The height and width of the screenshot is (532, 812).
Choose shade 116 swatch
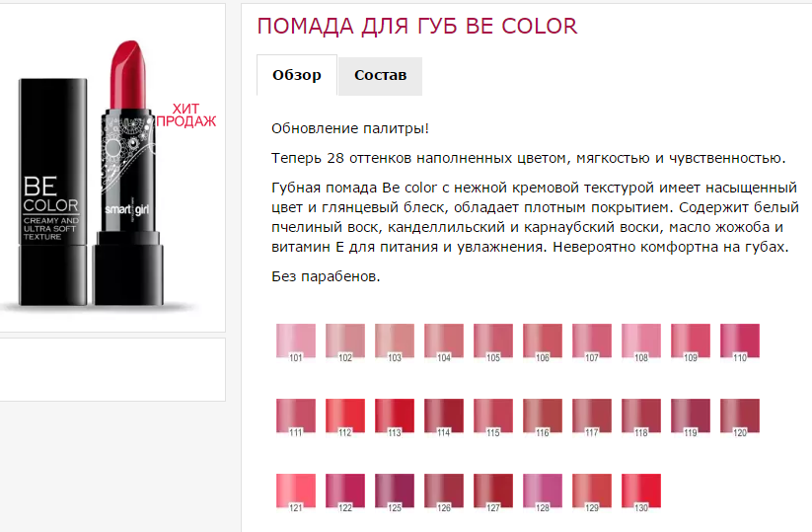click(x=543, y=417)
